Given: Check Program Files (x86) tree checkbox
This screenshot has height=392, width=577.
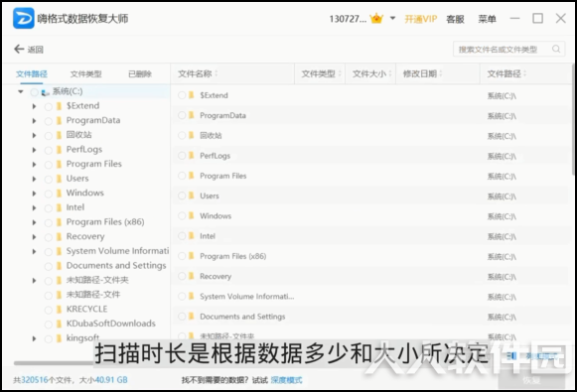Looking at the screenshot, I should [49, 222].
